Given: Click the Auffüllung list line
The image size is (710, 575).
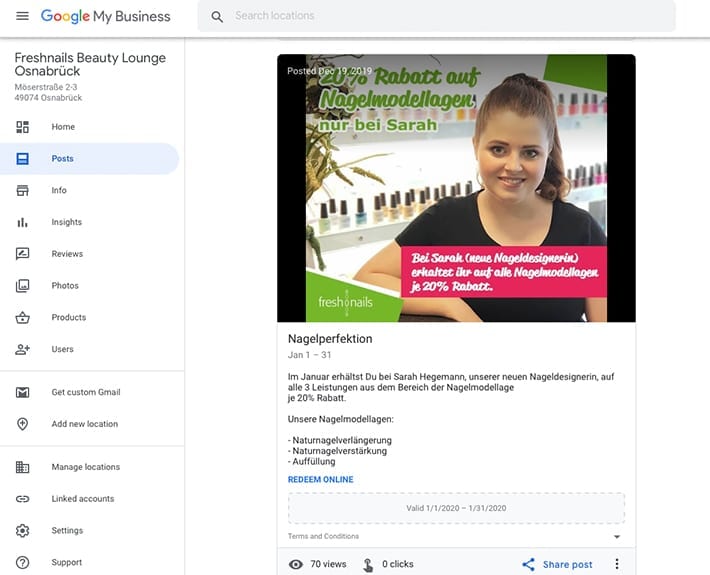Looking at the screenshot, I should [x=312, y=461].
